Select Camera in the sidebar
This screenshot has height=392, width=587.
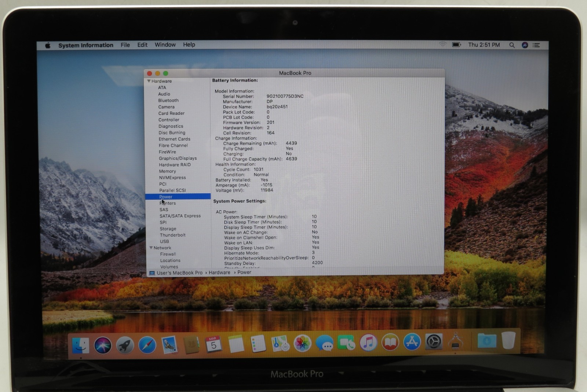tap(166, 107)
